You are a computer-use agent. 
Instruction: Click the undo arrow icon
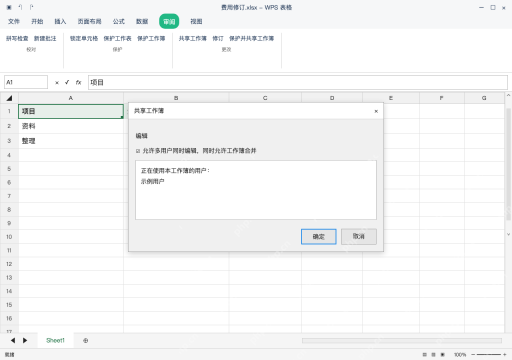click(20, 7)
